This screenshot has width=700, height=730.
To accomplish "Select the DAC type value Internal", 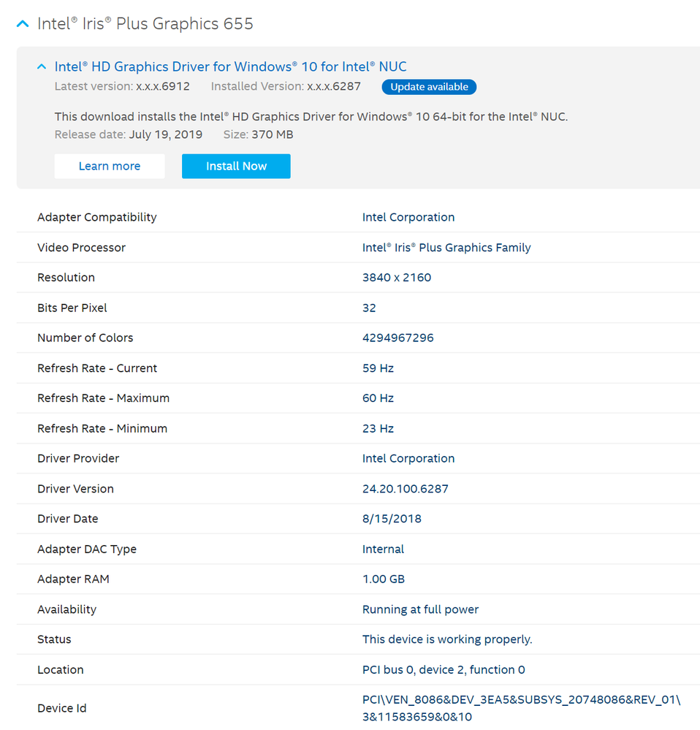I will (383, 550).
